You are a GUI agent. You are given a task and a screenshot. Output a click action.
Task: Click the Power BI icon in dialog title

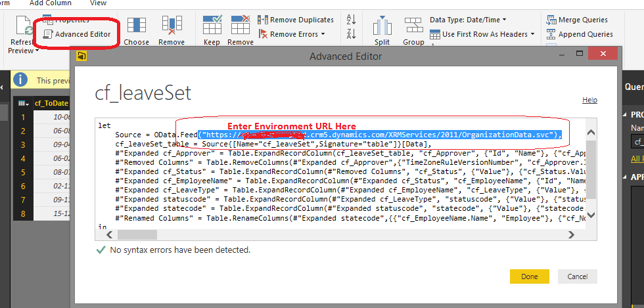coord(81,56)
